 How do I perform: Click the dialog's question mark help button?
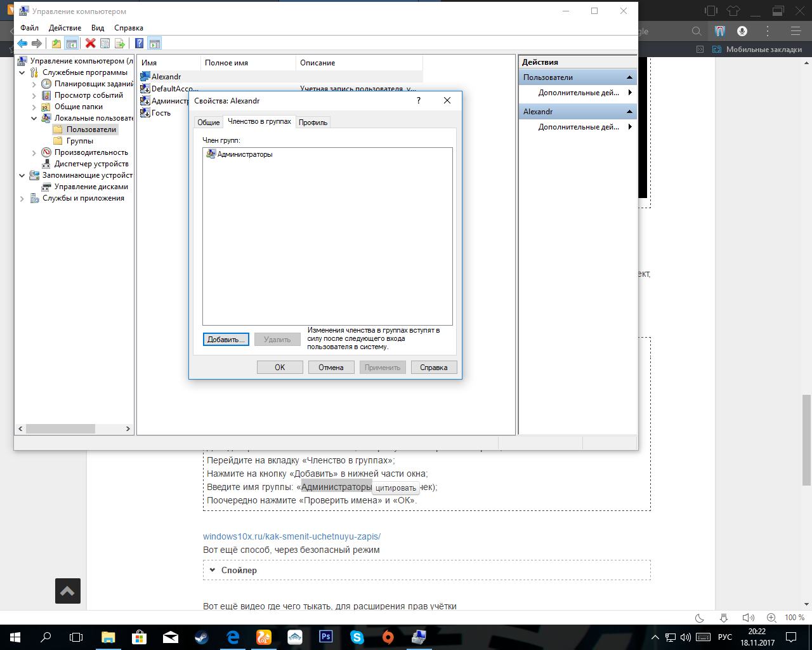tap(418, 101)
